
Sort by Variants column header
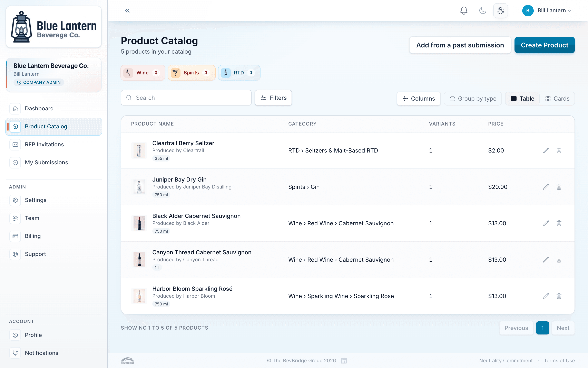point(442,124)
